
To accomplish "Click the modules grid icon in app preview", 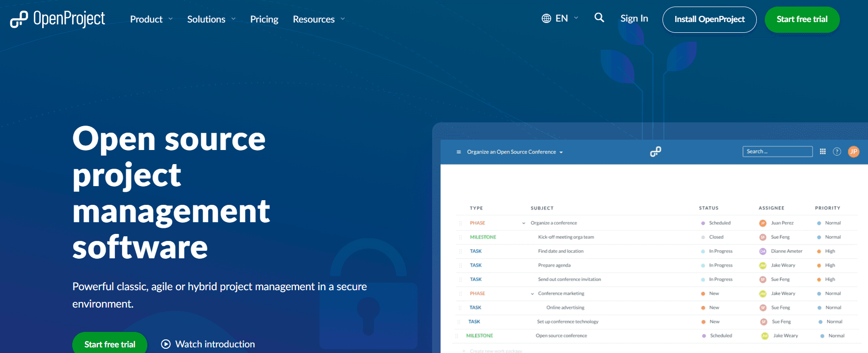I will (822, 151).
